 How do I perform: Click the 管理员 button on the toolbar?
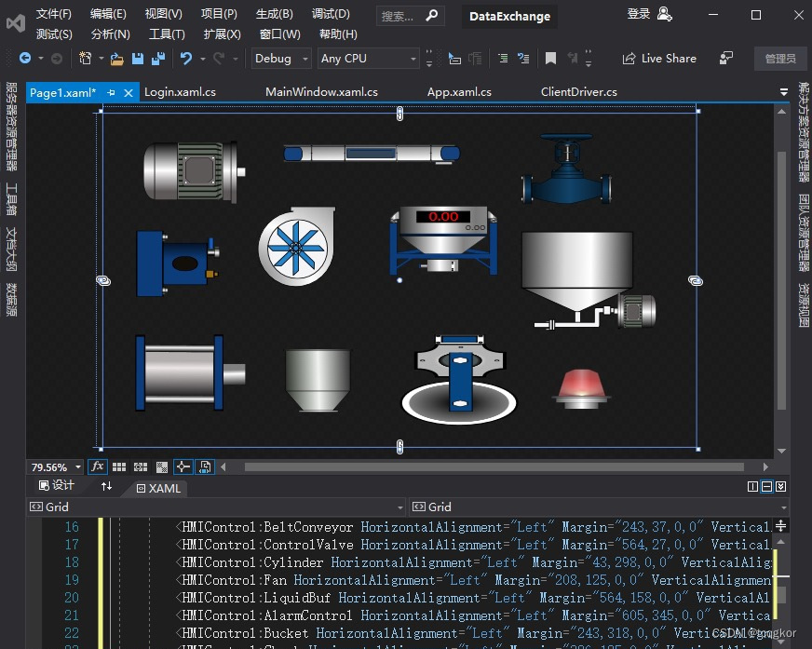(x=780, y=59)
